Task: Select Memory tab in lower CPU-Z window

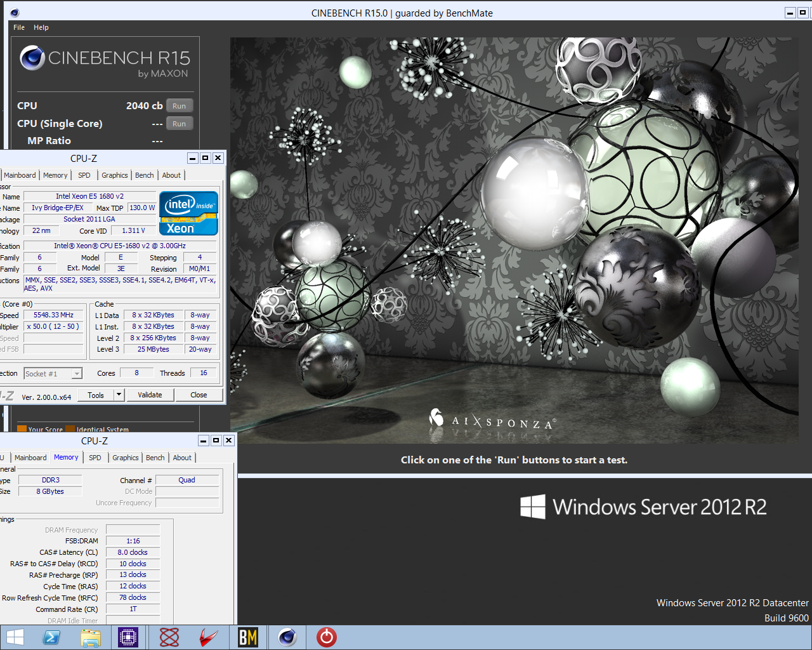Action: click(66, 457)
